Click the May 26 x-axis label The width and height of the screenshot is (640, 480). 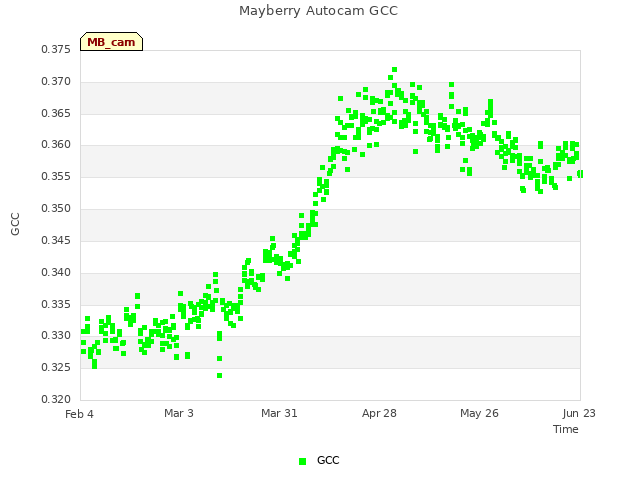coord(479,413)
